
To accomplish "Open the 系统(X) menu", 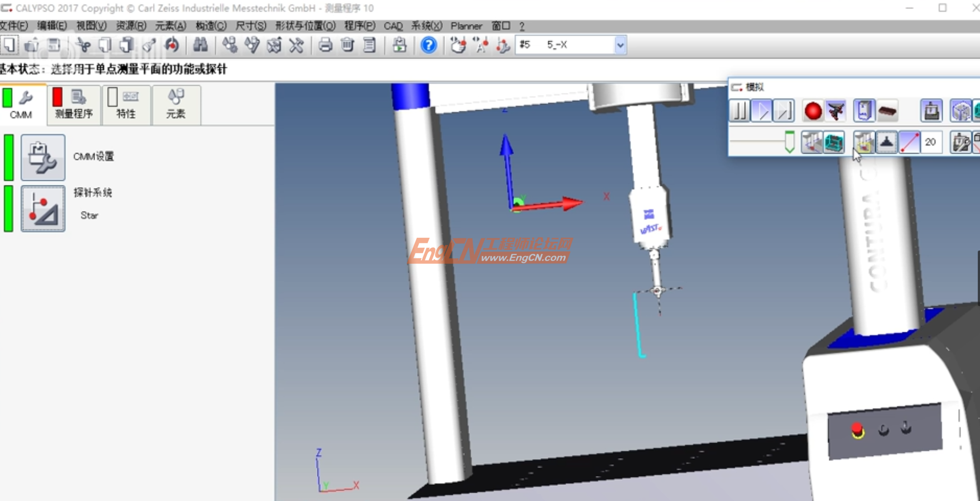I will click(427, 26).
